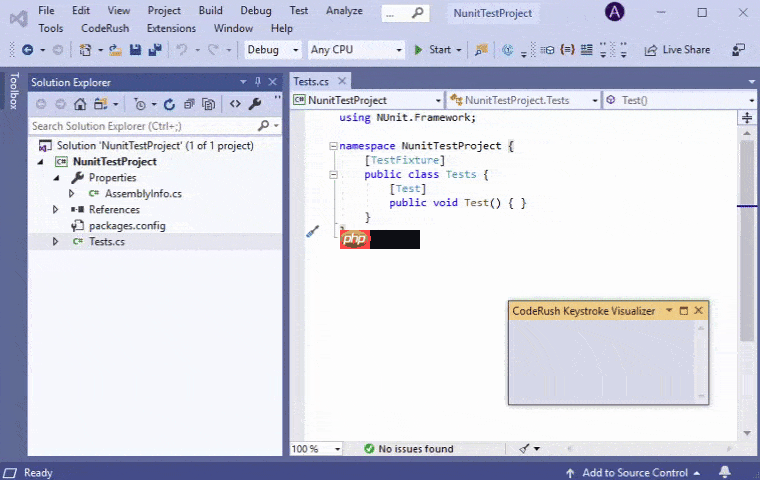Open the Extensions menu
This screenshot has width=760, height=480.
tap(171, 28)
